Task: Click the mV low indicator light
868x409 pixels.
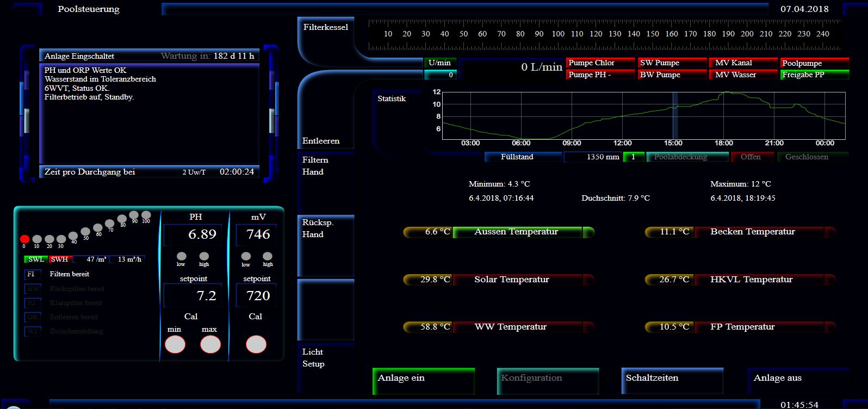Action: click(x=246, y=256)
